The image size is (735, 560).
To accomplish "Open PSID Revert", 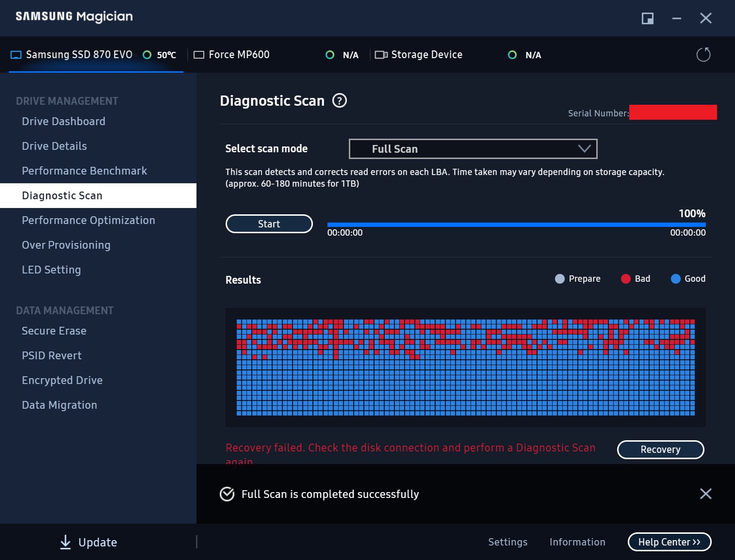I will (x=51, y=355).
